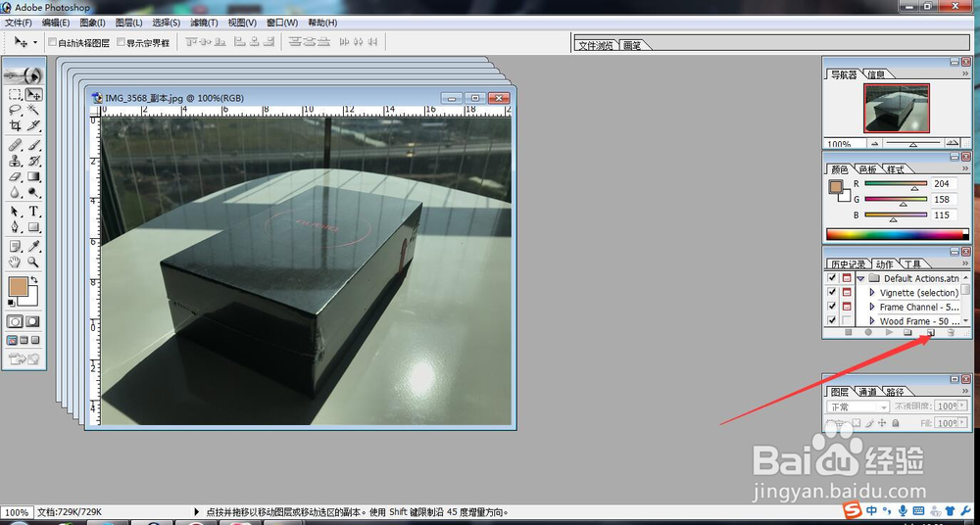Click Create new action icon in Actions panel

click(x=930, y=332)
